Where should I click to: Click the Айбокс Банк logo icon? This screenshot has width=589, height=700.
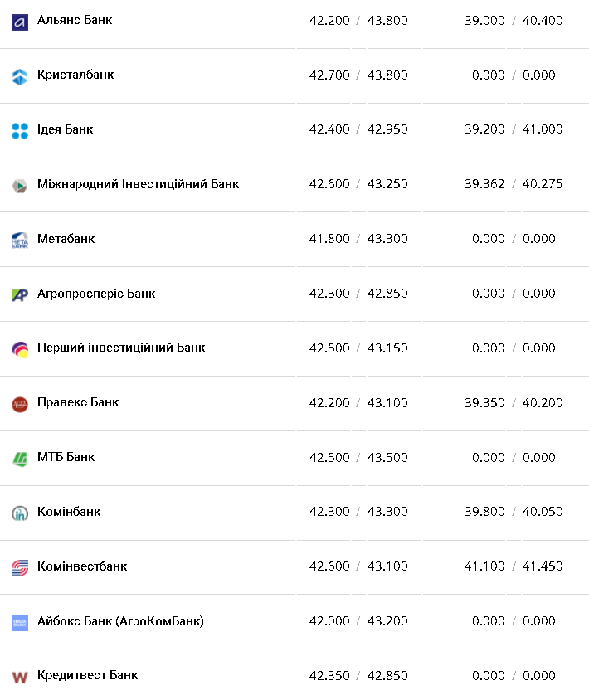pyautogui.click(x=20, y=622)
